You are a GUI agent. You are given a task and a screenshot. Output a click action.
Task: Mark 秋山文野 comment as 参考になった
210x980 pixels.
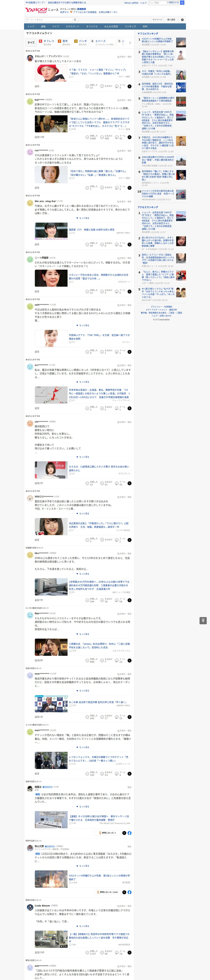107,892
